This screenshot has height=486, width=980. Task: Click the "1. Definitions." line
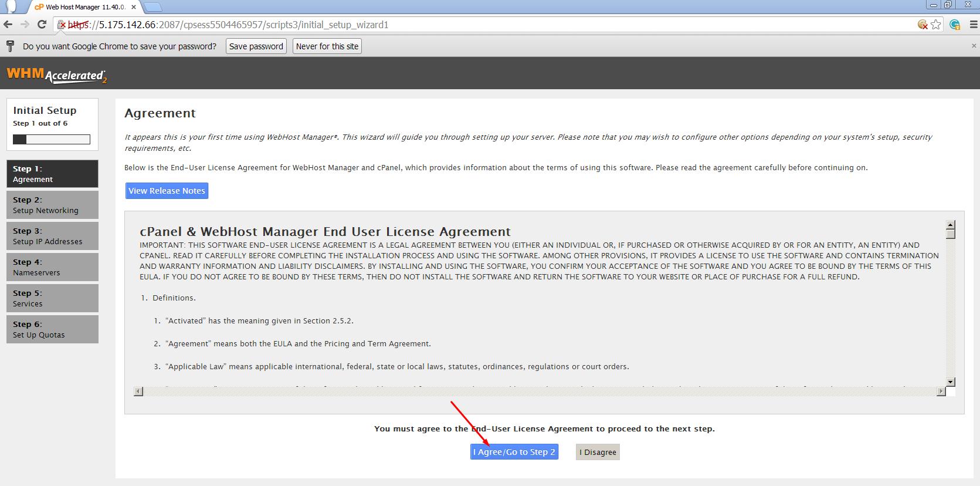tap(168, 298)
